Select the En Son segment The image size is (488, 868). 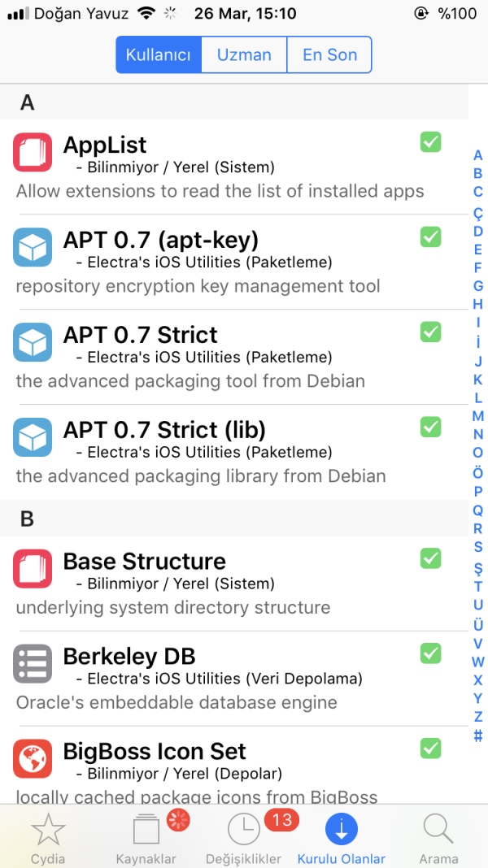(329, 55)
